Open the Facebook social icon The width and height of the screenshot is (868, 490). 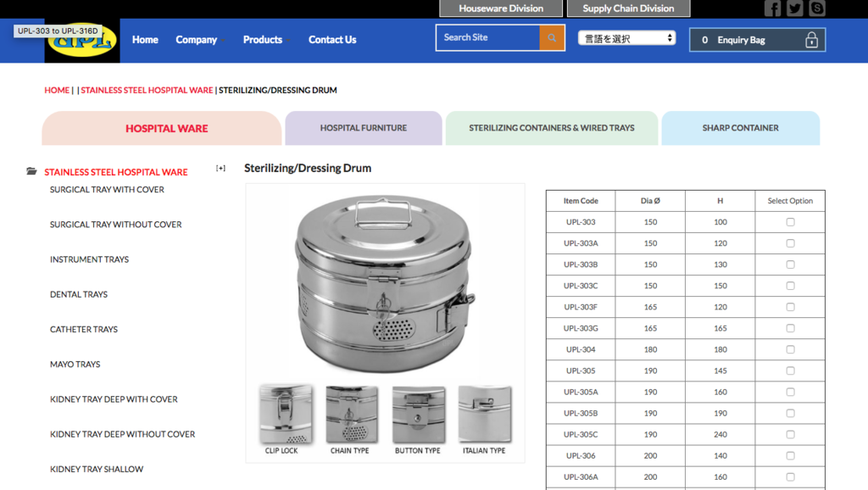[x=772, y=8]
